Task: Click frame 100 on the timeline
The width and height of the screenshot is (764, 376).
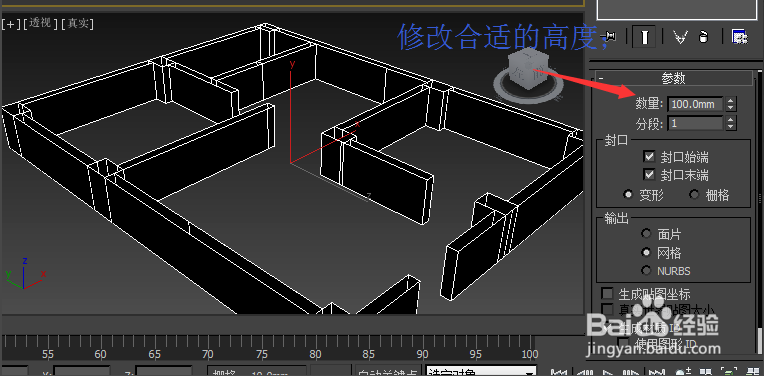Action: [x=530, y=354]
